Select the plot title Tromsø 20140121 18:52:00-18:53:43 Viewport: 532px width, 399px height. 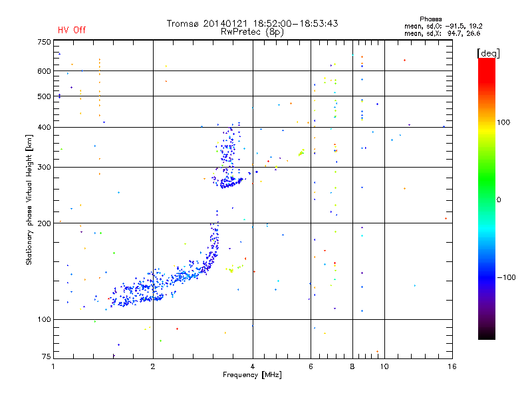click(252, 23)
